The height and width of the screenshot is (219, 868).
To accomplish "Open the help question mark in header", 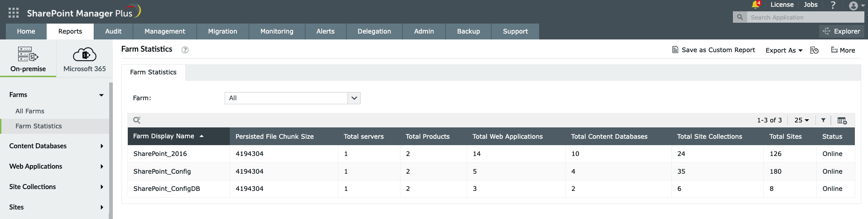I will 833,5.
